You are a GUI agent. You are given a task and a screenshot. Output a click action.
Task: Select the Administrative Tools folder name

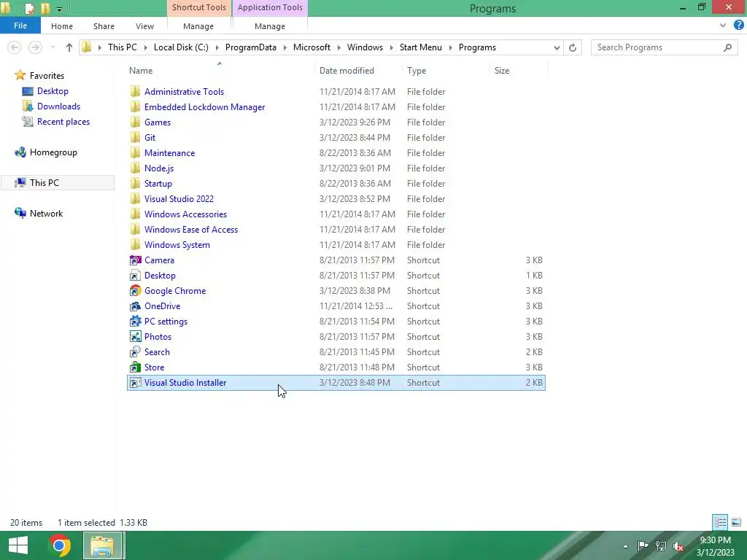coord(184,91)
